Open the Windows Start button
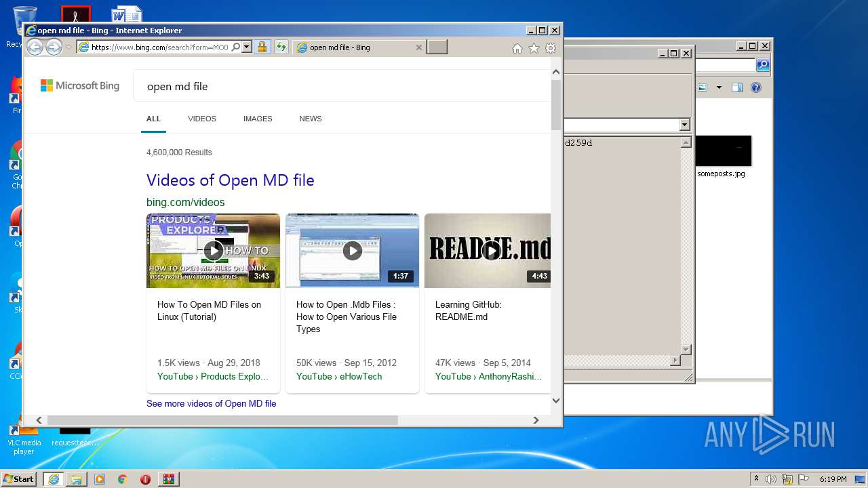The image size is (868, 488). coord(19,479)
